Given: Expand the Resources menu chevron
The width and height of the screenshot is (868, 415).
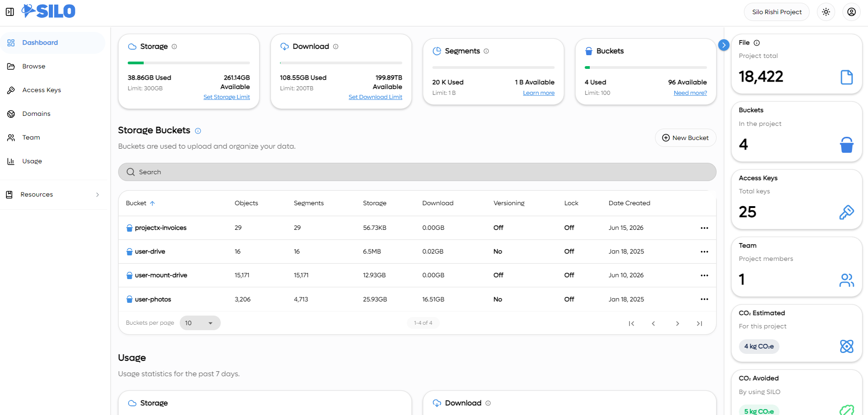Looking at the screenshot, I should point(98,195).
